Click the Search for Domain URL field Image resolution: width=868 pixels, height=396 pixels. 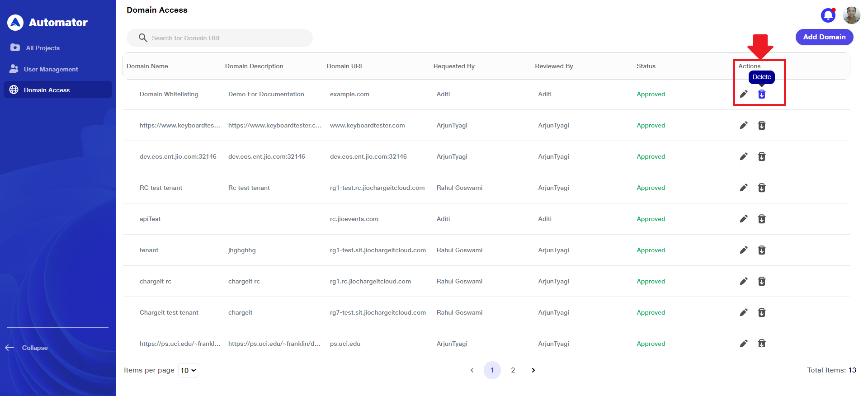click(226, 38)
